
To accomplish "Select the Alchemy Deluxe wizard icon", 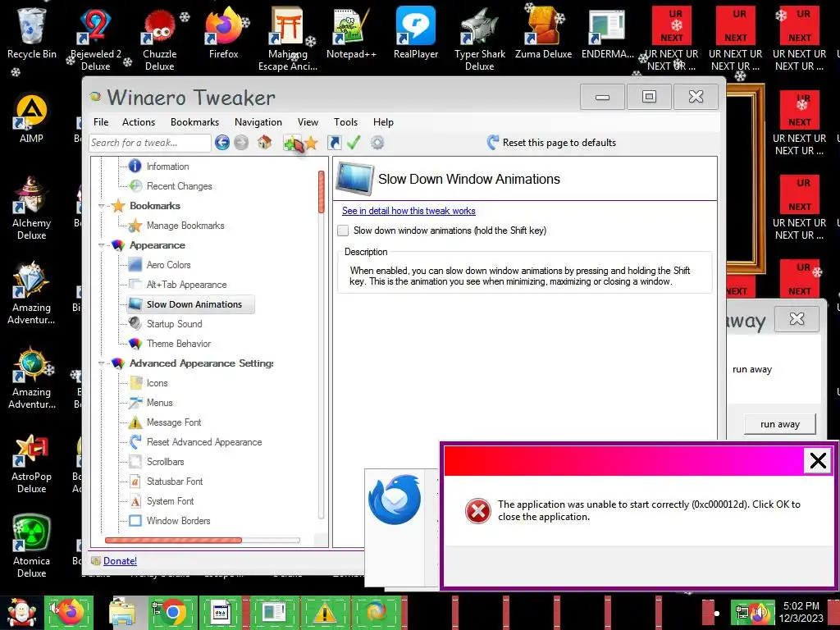I will [x=32, y=209].
